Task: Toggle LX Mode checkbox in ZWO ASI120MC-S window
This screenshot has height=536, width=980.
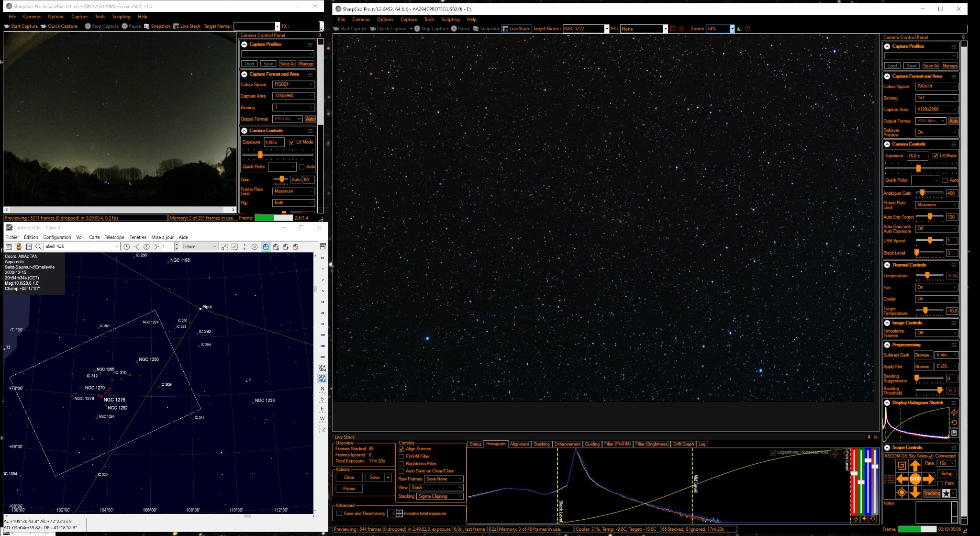Action: 291,142
